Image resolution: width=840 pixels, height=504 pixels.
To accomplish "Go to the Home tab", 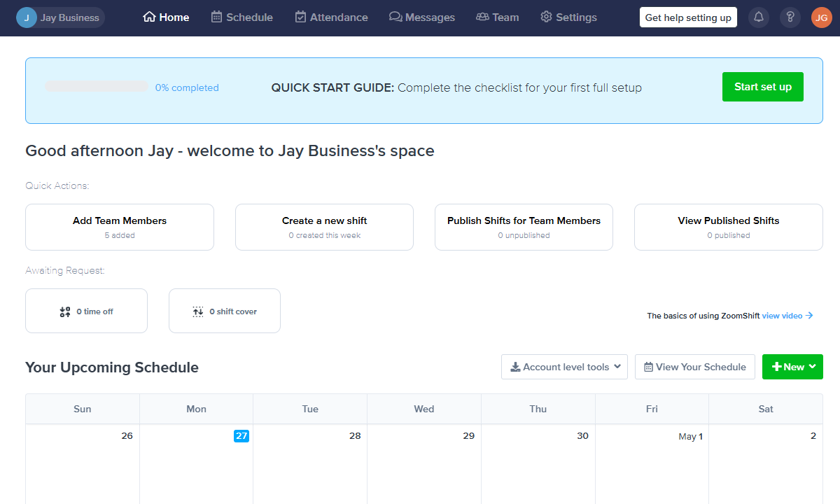I will [x=166, y=17].
